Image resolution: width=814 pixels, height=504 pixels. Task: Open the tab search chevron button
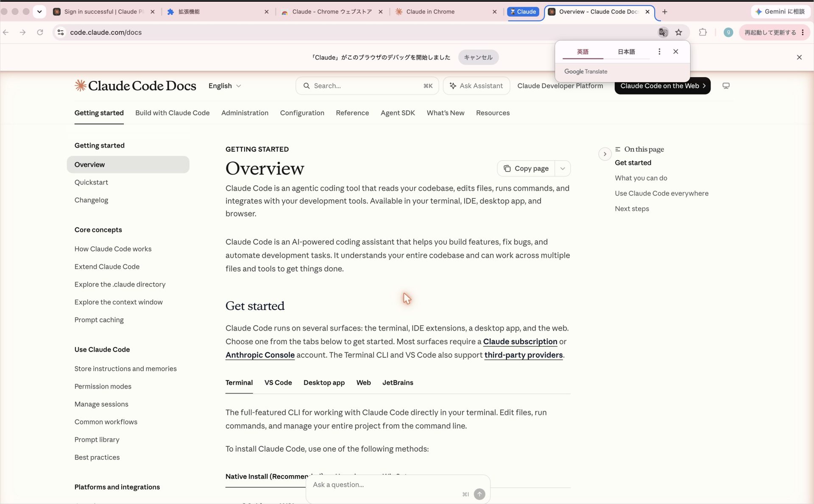[39, 12]
